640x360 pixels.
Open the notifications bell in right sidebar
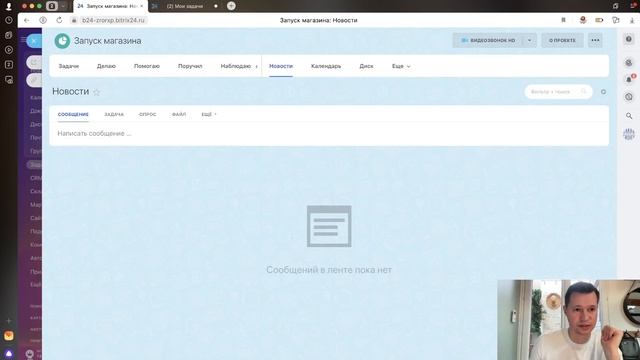click(x=629, y=79)
